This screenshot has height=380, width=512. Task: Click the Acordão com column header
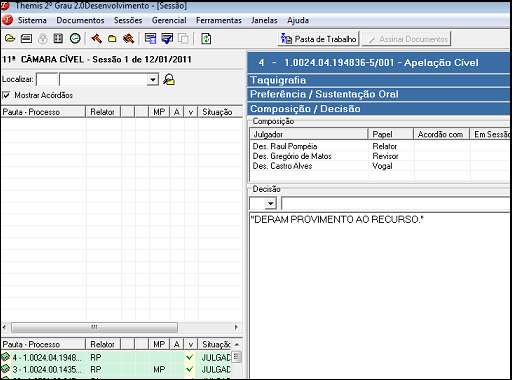coord(441,134)
